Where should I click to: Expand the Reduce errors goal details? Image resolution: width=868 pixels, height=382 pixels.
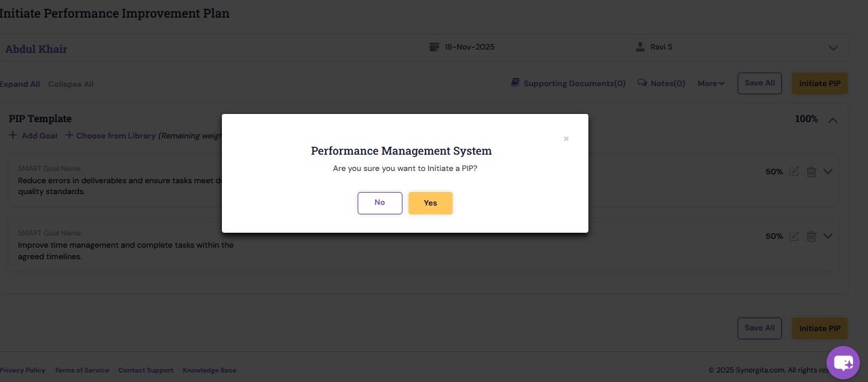click(x=827, y=172)
